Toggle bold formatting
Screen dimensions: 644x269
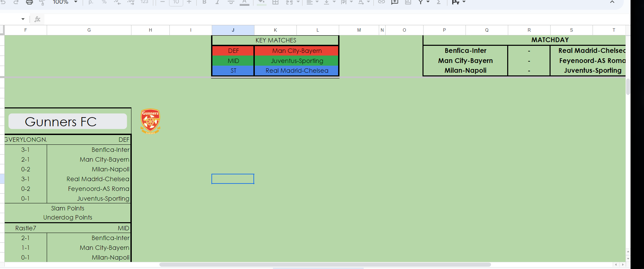coord(204,2)
